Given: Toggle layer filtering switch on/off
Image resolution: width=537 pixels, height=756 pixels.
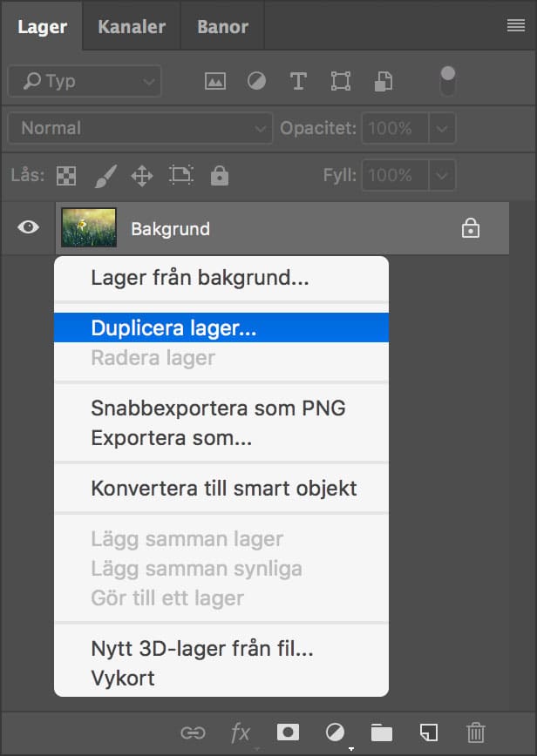Looking at the screenshot, I should pos(448,80).
